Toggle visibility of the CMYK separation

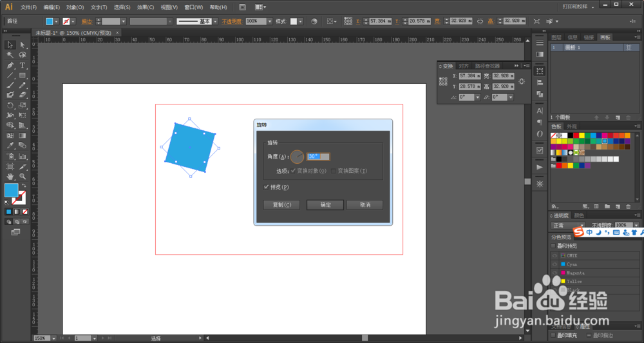coord(554,255)
